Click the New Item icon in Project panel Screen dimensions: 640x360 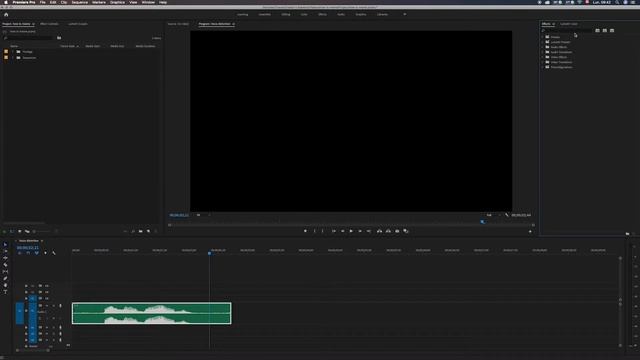148,231
